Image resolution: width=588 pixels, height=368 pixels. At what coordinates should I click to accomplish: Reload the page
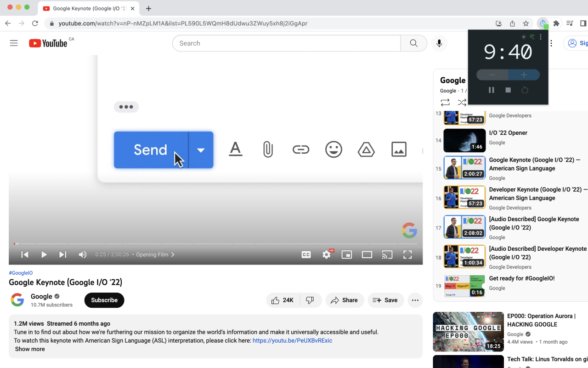35,23
